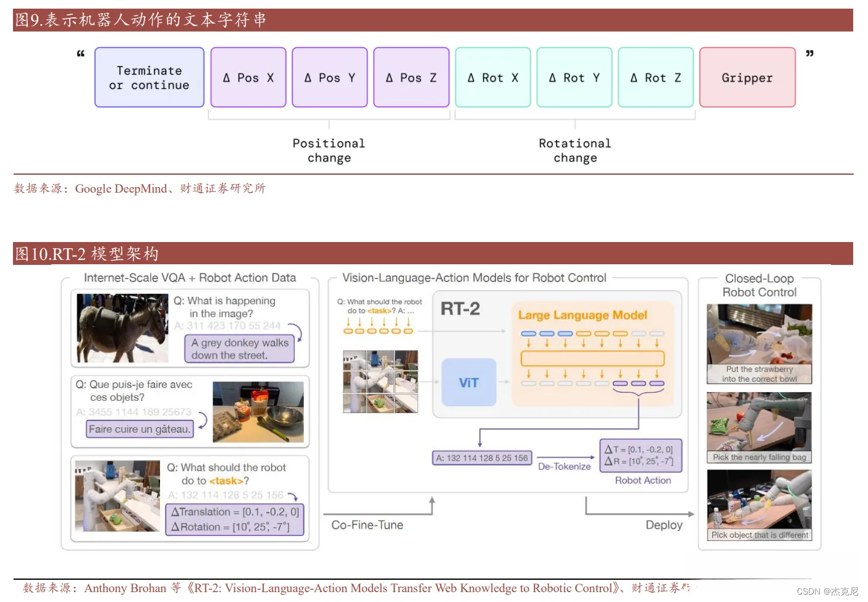Open the baking ingredients photo thumbnail

(258, 412)
